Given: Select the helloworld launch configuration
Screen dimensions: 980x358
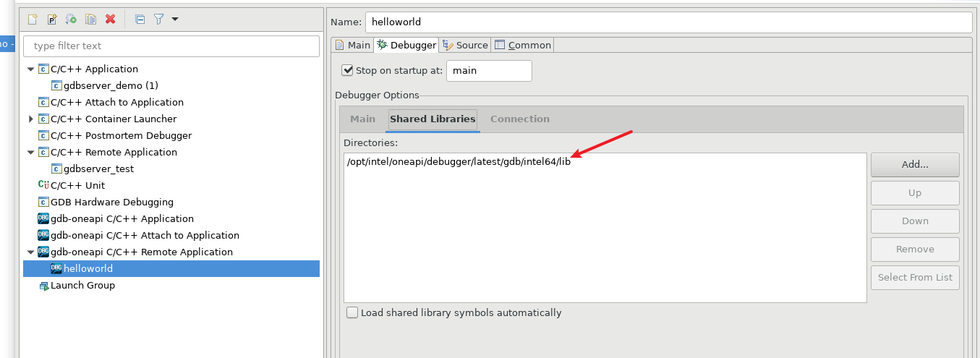Looking at the screenshot, I should 88,269.
